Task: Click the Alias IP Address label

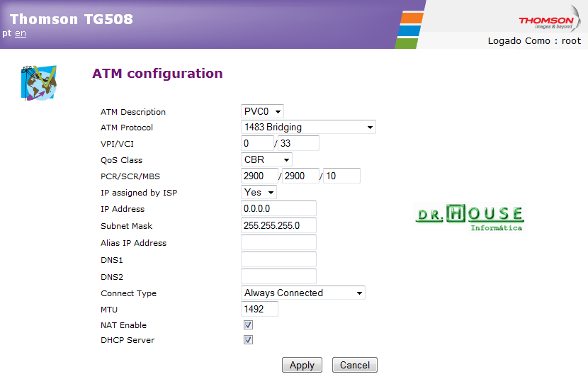Action: (x=133, y=243)
